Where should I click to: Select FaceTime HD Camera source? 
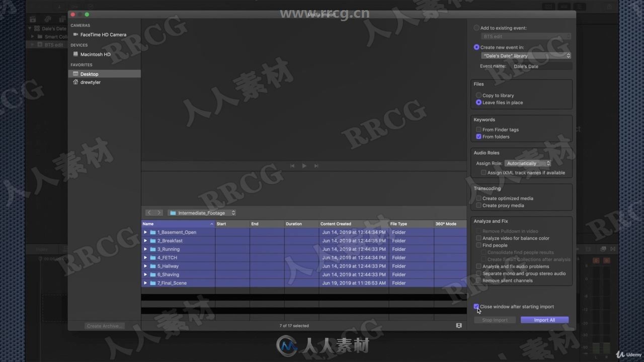pos(103,35)
